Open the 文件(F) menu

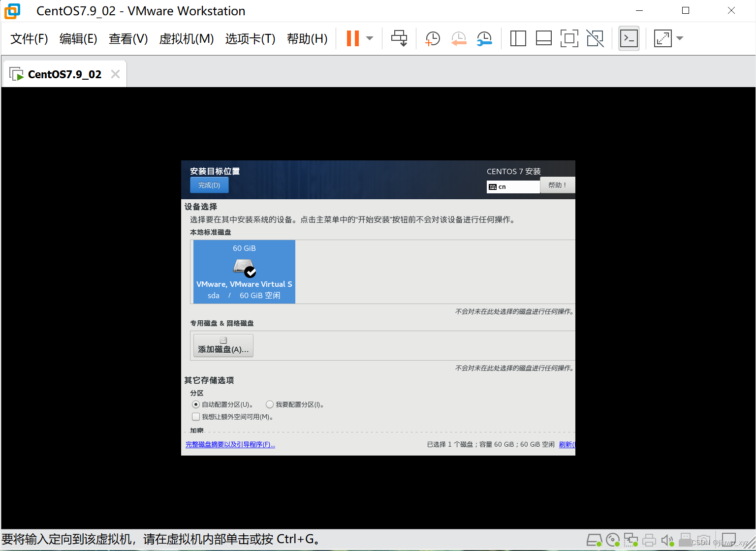coord(29,39)
